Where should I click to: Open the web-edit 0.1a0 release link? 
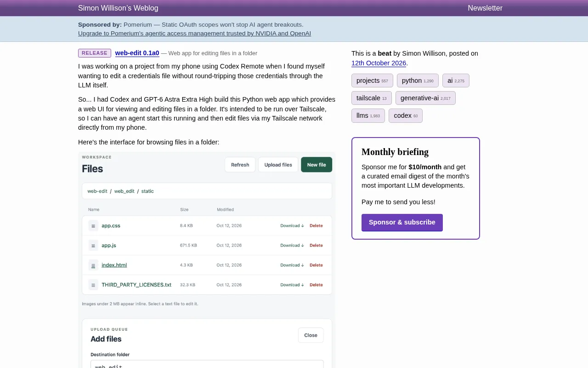pyautogui.click(x=137, y=53)
